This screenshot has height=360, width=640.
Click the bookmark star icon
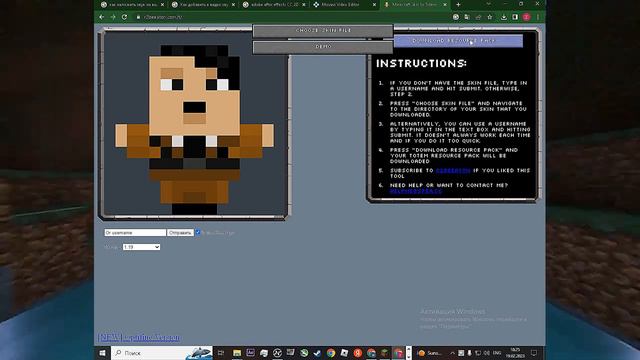[490, 17]
